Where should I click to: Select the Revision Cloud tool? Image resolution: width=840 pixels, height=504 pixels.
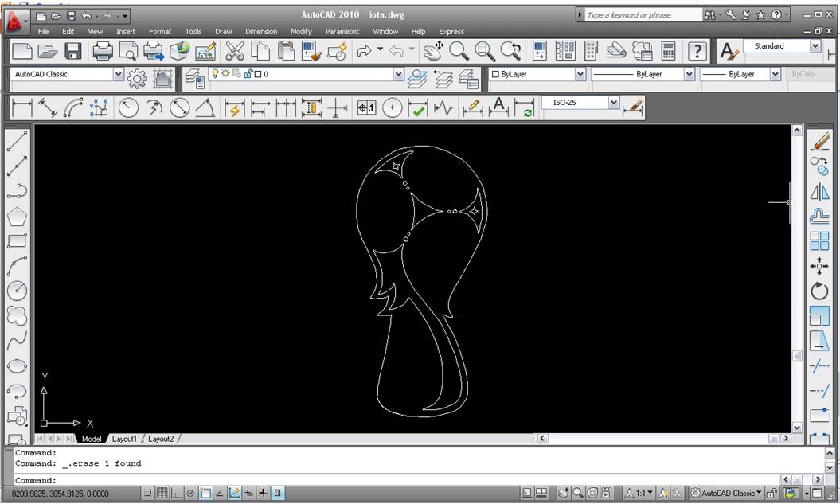point(18,315)
